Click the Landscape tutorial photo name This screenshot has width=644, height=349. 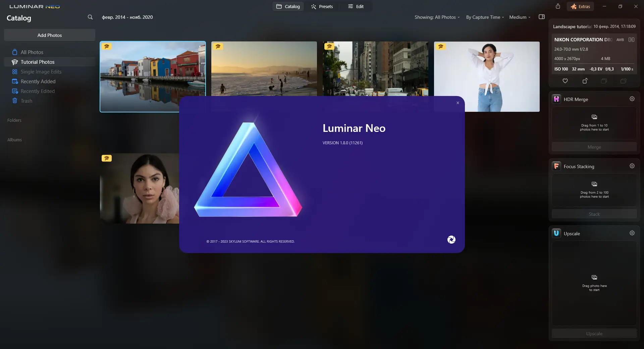tap(572, 27)
